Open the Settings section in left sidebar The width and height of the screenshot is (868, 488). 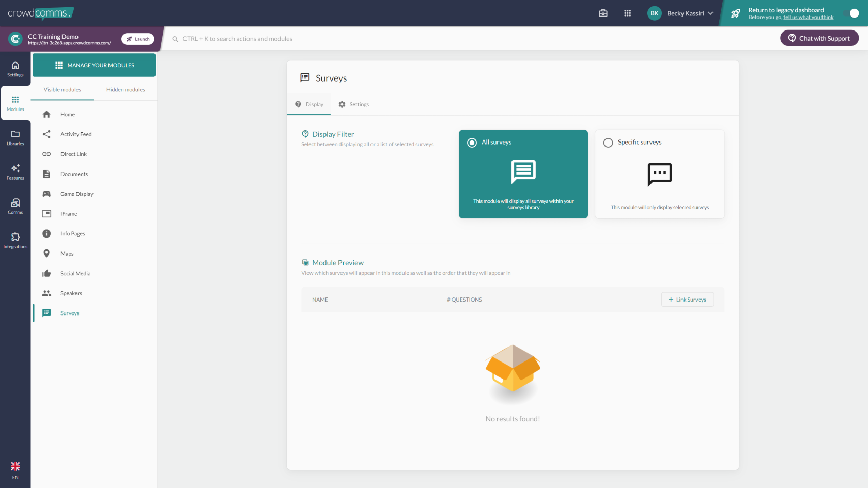(15, 69)
